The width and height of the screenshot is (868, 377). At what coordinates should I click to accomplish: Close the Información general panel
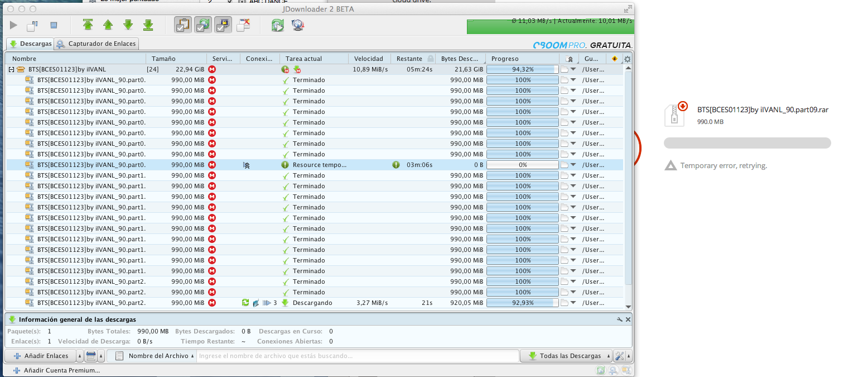pos(628,319)
